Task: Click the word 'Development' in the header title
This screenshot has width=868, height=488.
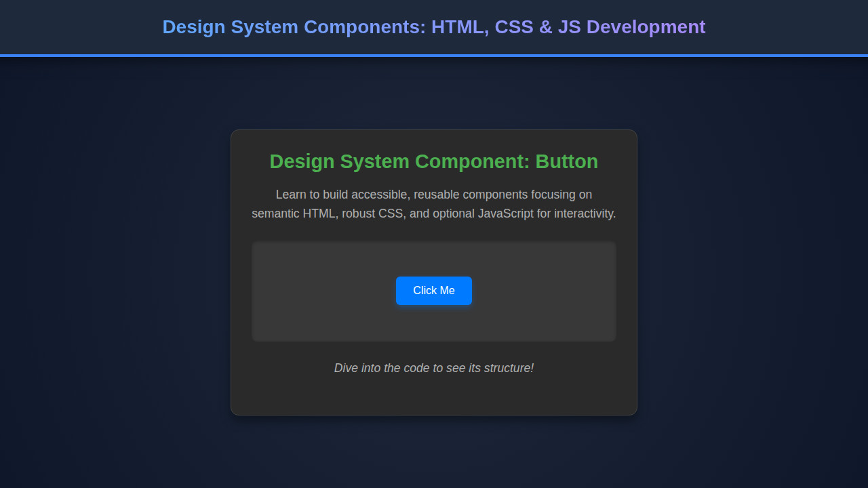Action: point(646,27)
